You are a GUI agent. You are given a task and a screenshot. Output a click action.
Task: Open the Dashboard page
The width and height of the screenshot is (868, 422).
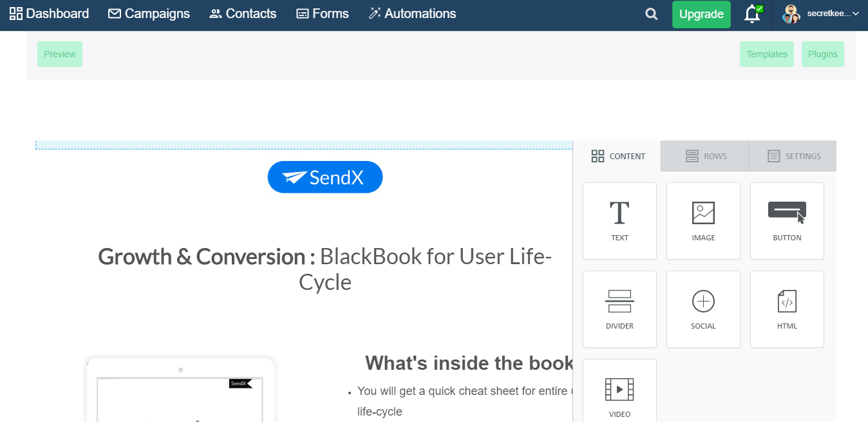click(x=49, y=14)
